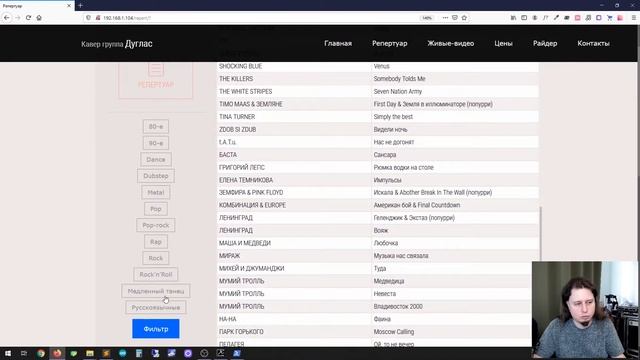Toggle the Rock'n'Roll genre filter
Viewport: 640px width, 360px height.
click(x=156, y=275)
